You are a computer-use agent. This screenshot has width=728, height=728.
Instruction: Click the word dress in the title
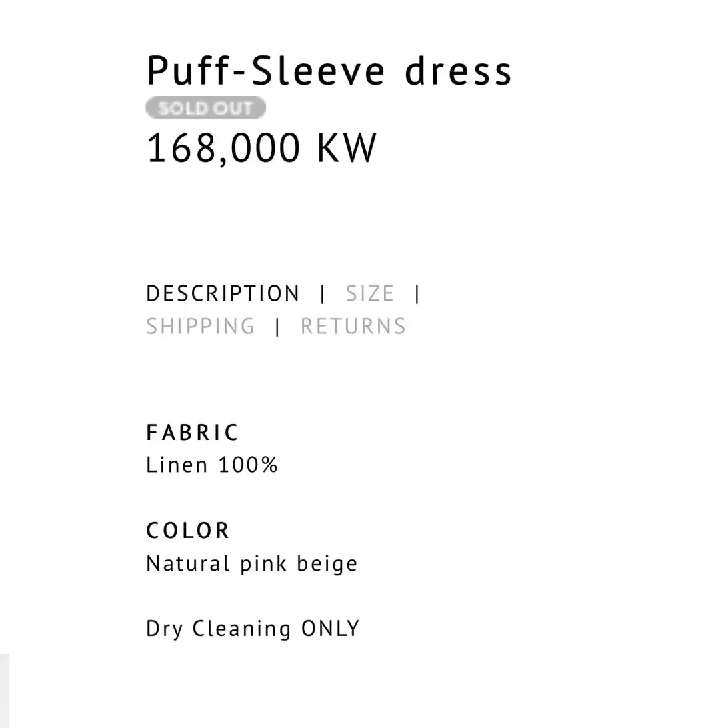click(458, 71)
